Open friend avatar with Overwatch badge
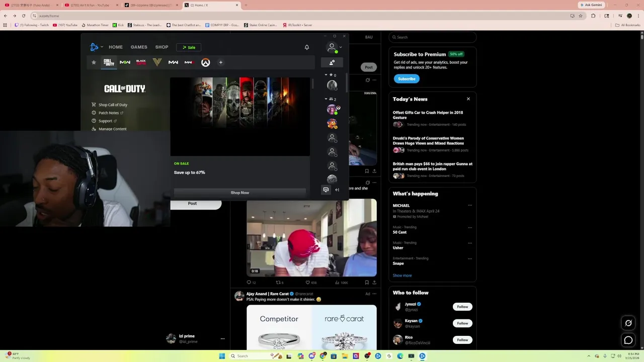The height and width of the screenshot is (362, 644). [333, 109]
